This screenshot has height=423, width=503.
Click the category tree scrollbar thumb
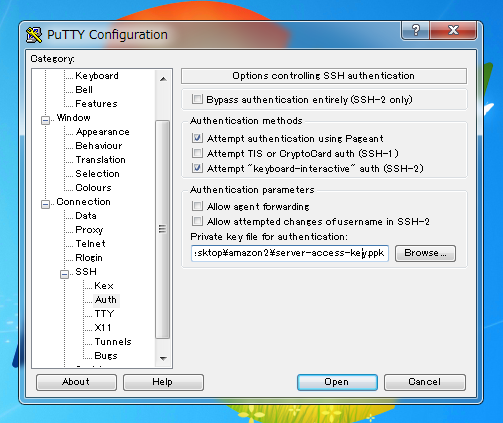click(163, 229)
